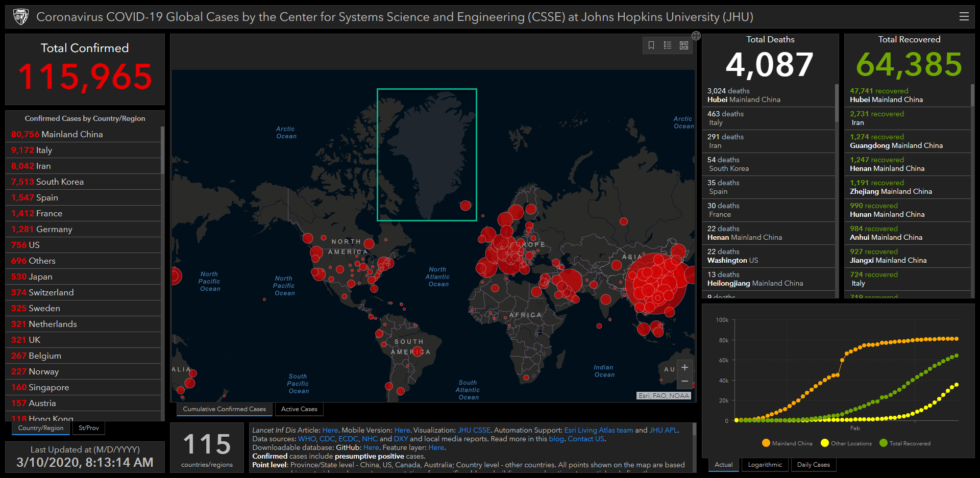Open the basemap gallery grid icon
Viewport: 980px width, 478px height.
684,45
